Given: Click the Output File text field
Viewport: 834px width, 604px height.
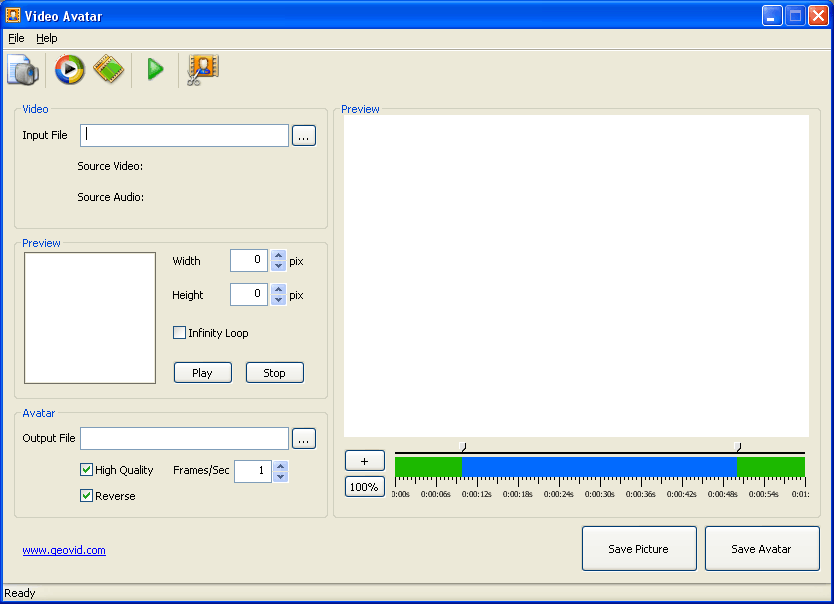Looking at the screenshot, I should coord(184,439).
